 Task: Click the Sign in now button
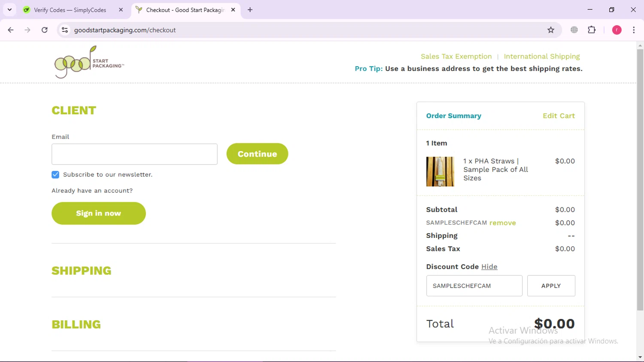99,213
